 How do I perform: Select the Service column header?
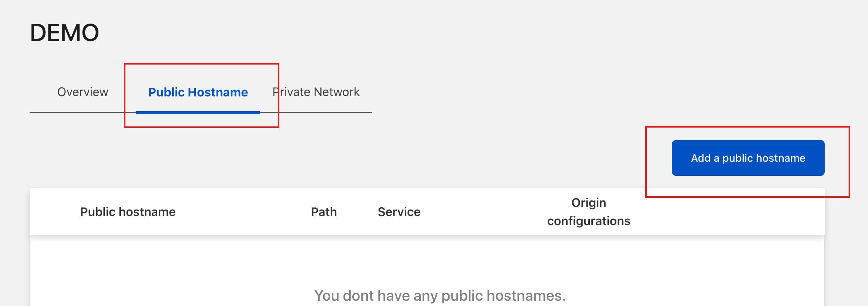pyautogui.click(x=399, y=212)
